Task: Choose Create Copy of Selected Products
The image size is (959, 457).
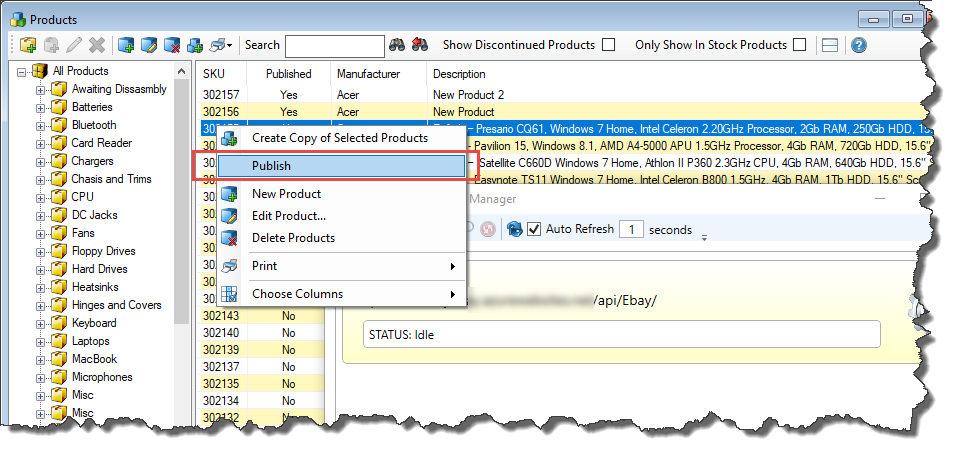Action: click(x=341, y=138)
